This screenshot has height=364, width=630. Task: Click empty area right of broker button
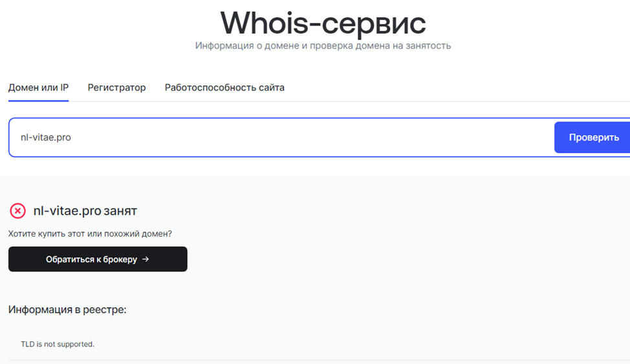click(388, 259)
